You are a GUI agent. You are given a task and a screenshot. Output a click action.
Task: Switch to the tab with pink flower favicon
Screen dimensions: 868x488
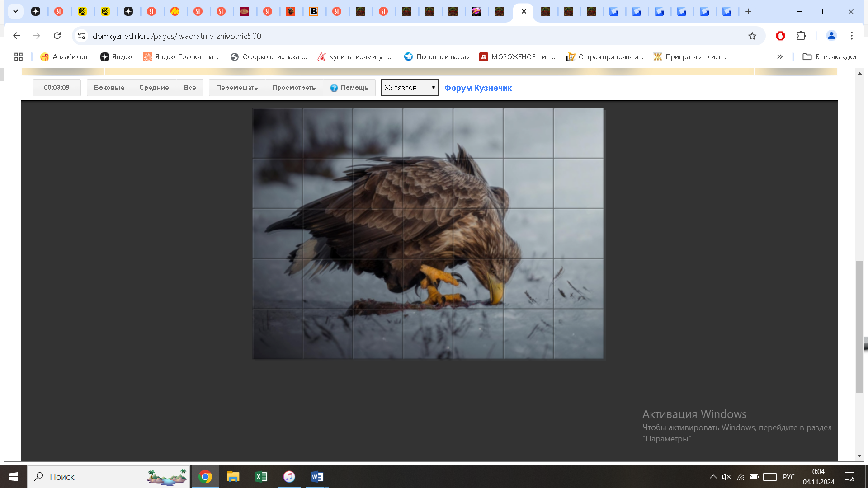point(476,11)
